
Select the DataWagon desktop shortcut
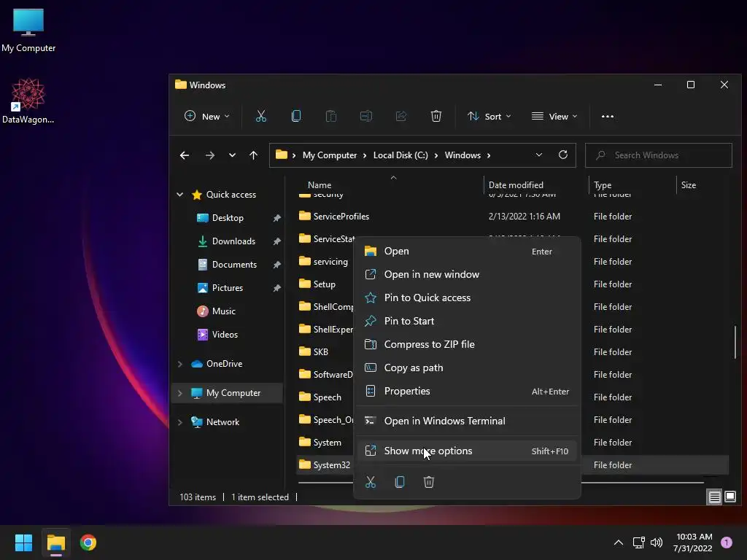pyautogui.click(x=28, y=101)
